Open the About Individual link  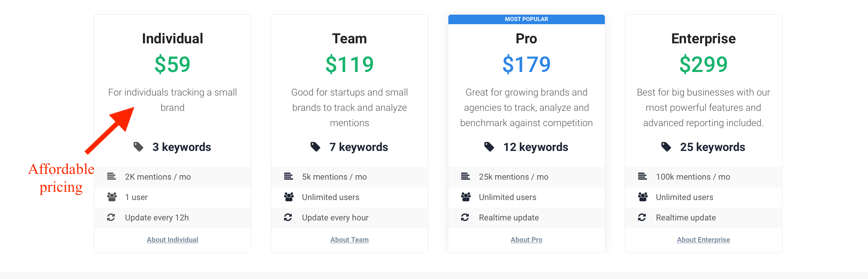[173, 240]
